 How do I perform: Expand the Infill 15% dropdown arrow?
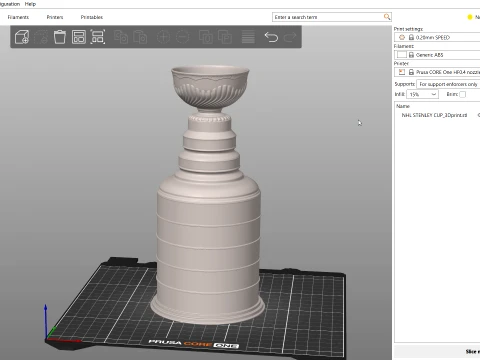tap(433, 94)
